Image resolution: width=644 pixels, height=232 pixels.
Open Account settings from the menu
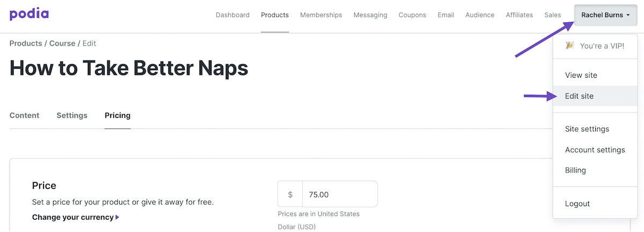tap(595, 150)
